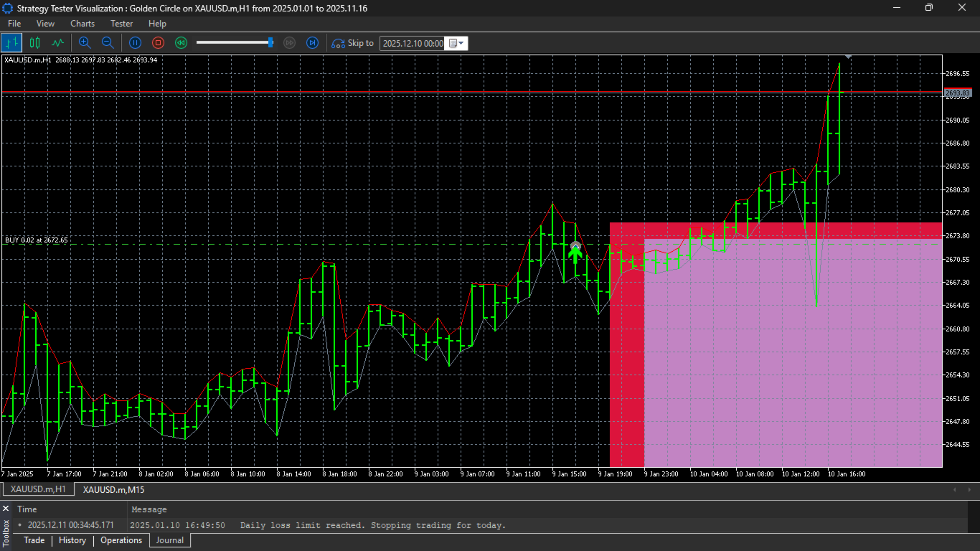Select the Journal tab in Toolbox
The image size is (980, 551).
pos(170,540)
